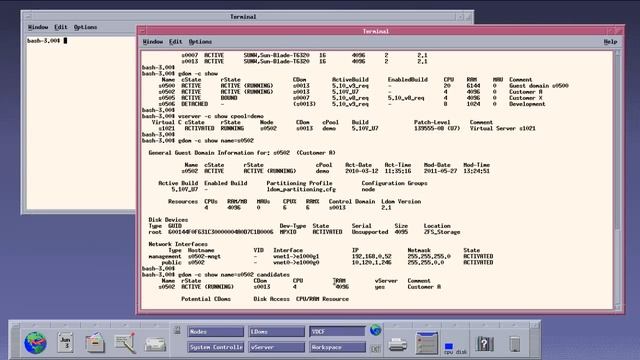The image size is (640, 360).
Task: Expand subpanel arrow above Help icon
Action: 484,325
